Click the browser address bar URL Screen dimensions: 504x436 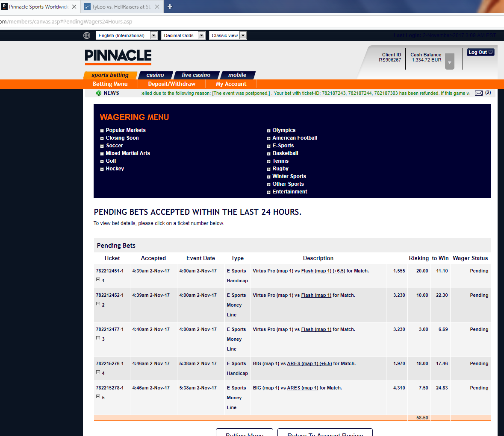(66, 21)
